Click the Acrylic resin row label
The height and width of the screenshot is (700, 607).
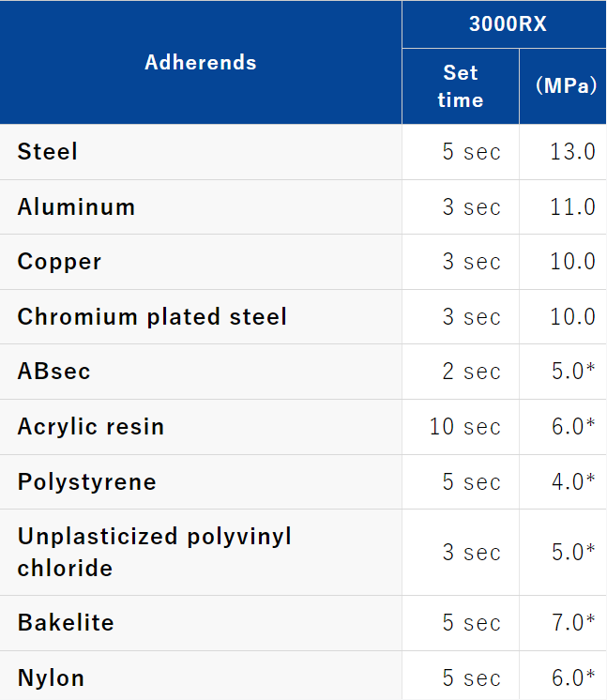(x=91, y=426)
